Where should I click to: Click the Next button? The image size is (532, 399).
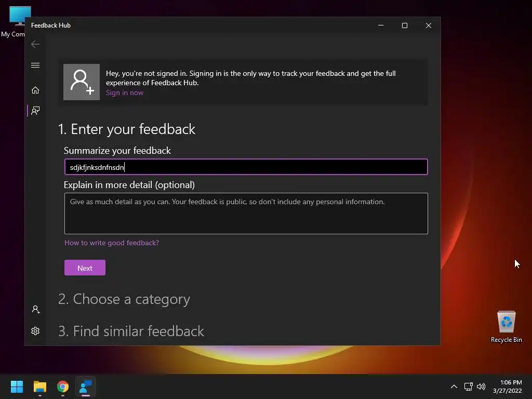(85, 268)
